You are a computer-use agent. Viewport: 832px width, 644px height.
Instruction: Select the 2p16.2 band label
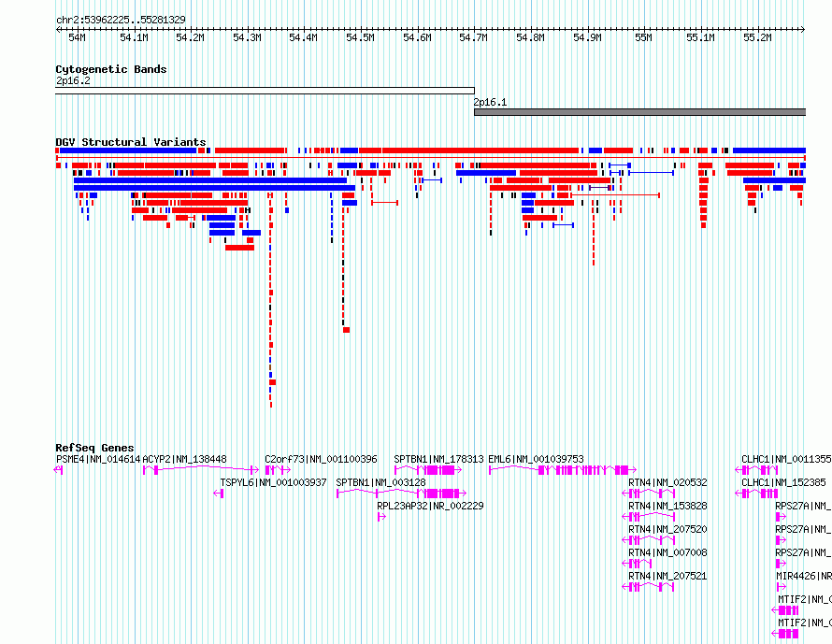pos(73,81)
